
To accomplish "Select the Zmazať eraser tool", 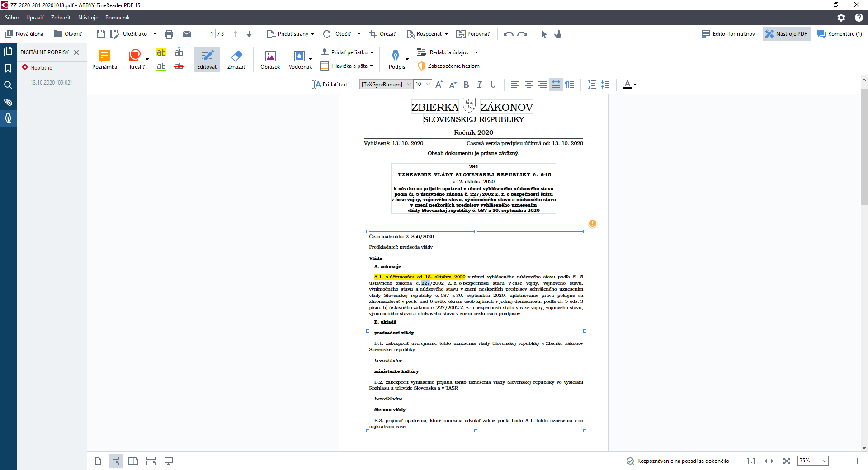I will point(236,59).
